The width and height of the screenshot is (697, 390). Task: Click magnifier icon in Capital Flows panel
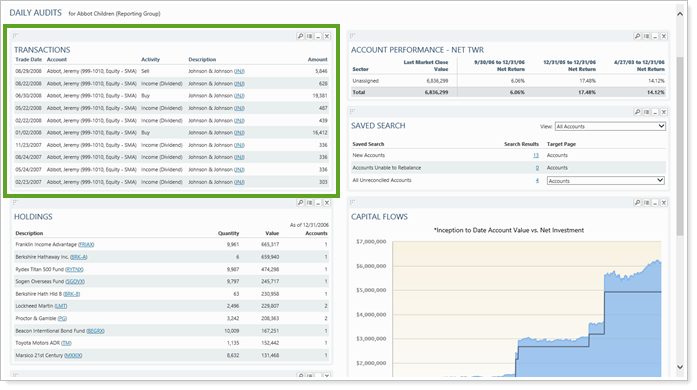[x=637, y=203]
